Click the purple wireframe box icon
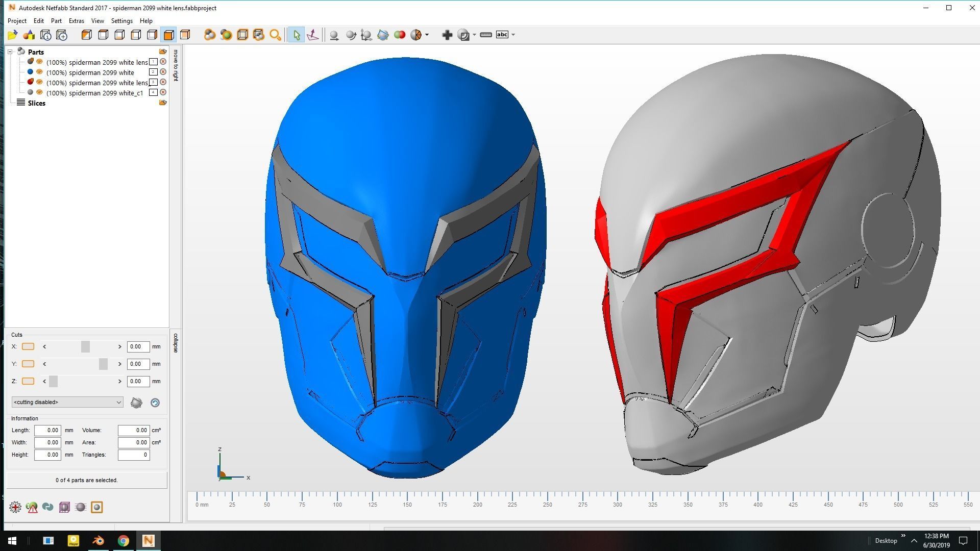This screenshot has width=980, height=551. (64, 507)
